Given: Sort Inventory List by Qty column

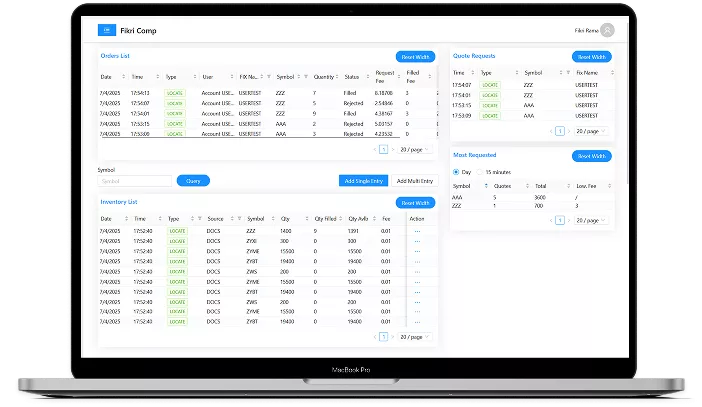Looking at the screenshot, I should click(307, 218).
